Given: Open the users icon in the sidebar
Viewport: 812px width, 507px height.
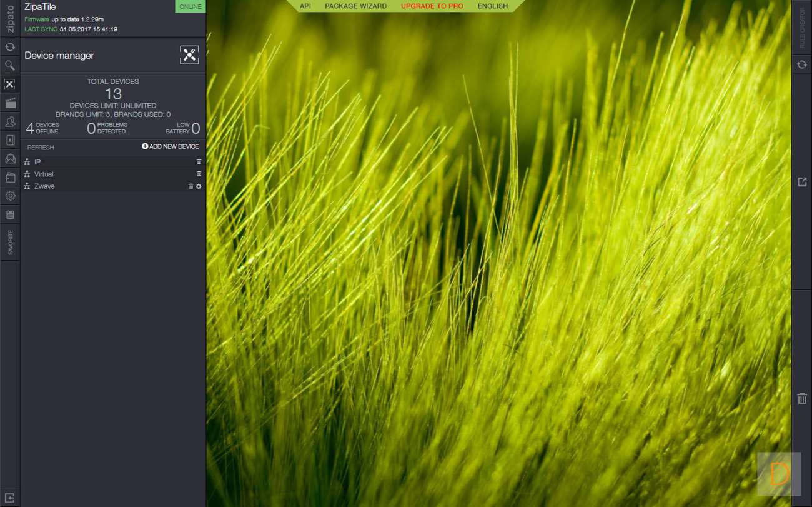Looking at the screenshot, I should coord(10,121).
